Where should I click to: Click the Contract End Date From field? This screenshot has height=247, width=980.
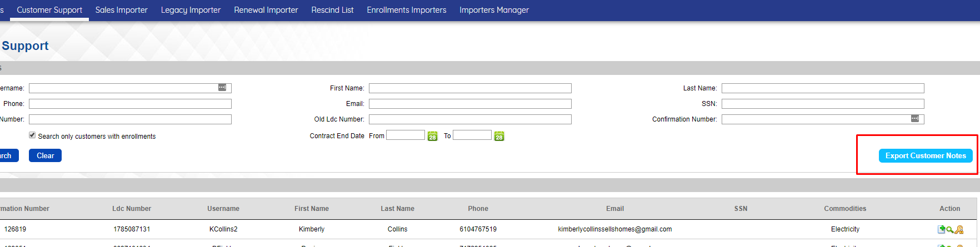406,135
